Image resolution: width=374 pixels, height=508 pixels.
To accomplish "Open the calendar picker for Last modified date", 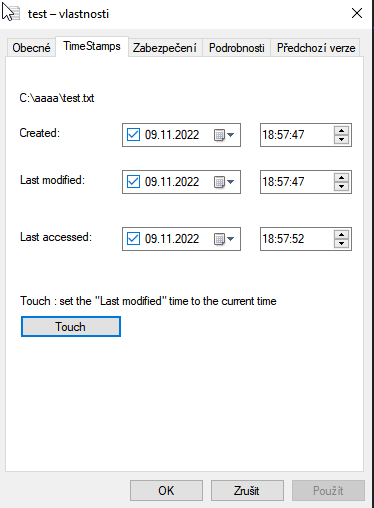I will [224, 182].
